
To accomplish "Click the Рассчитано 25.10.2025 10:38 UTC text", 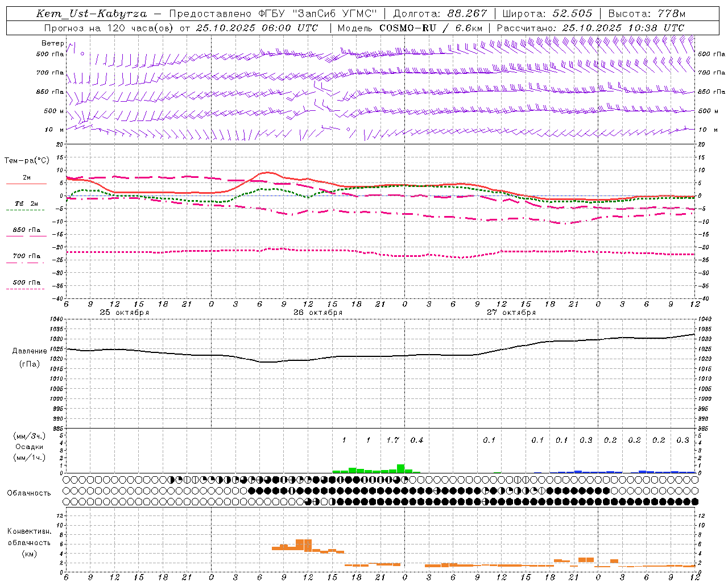I will click(590, 28).
